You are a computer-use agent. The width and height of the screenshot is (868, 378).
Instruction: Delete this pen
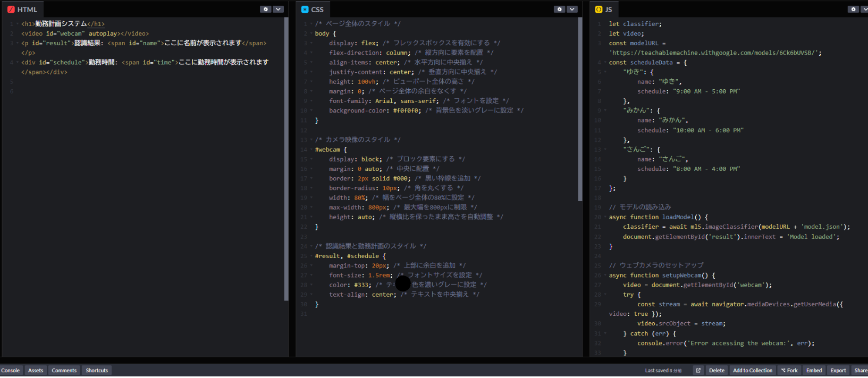tap(717, 371)
